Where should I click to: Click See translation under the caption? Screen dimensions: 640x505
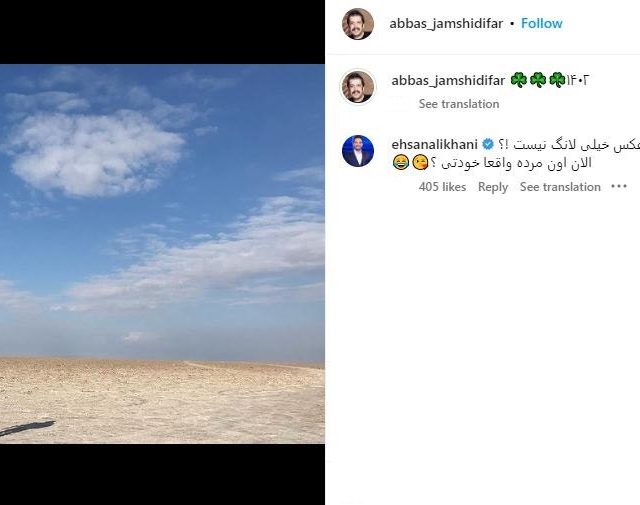pos(459,104)
